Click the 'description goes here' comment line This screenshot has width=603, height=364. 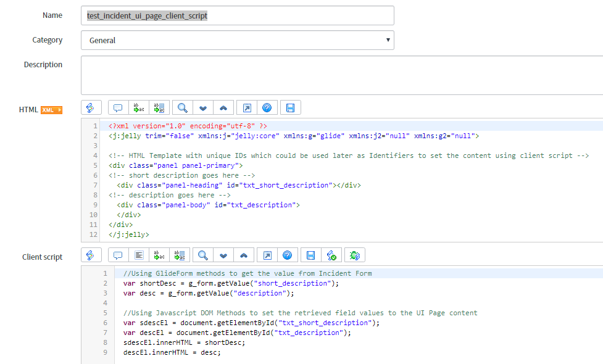[x=169, y=195]
